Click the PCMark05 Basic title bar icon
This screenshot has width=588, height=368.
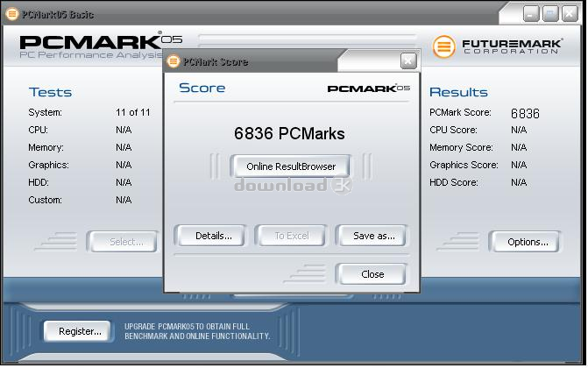[x=12, y=15]
